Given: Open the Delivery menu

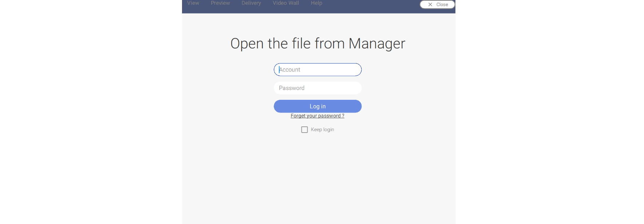Looking at the screenshot, I should click(251, 3).
